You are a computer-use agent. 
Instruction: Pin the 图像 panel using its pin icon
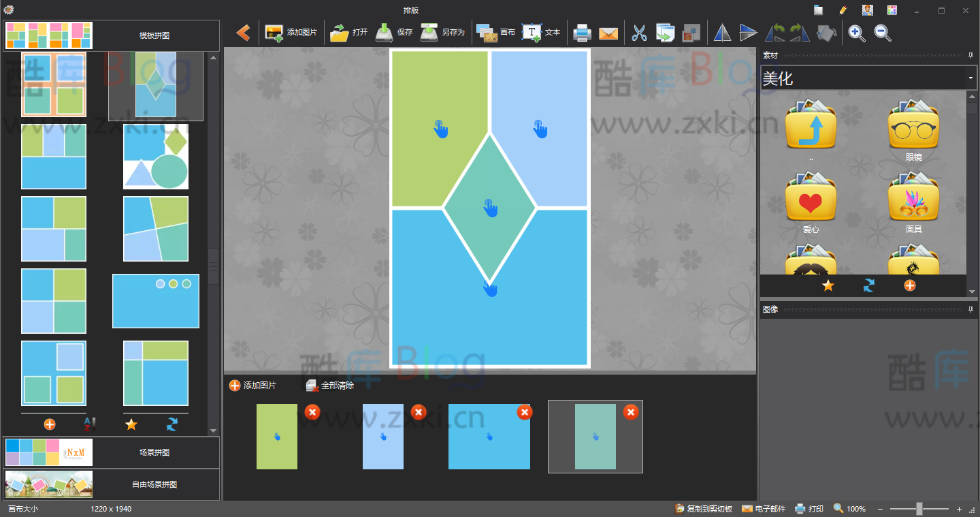tap(971, 309)
